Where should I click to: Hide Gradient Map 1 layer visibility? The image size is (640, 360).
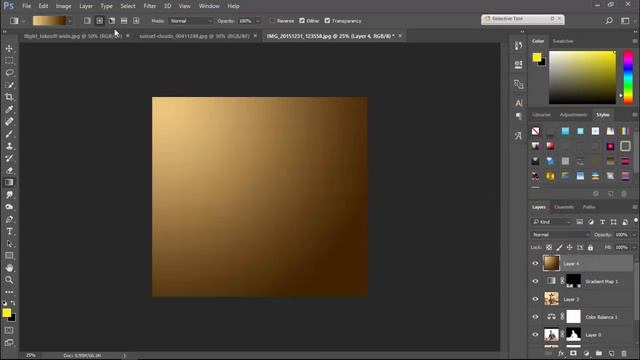coord(536,281)
